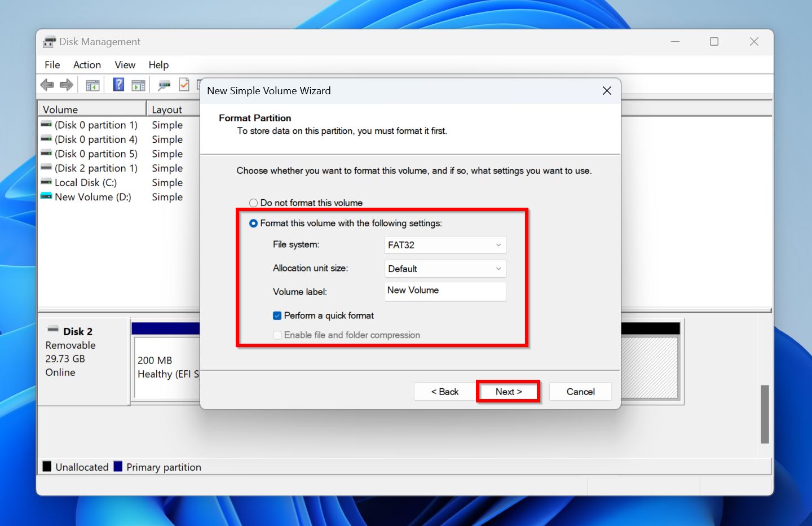Viewport: 812px width, 526px height.
Task: Click the Forward arrow toolbar icon
Action: pyautogui.click(x=67, y=85)
